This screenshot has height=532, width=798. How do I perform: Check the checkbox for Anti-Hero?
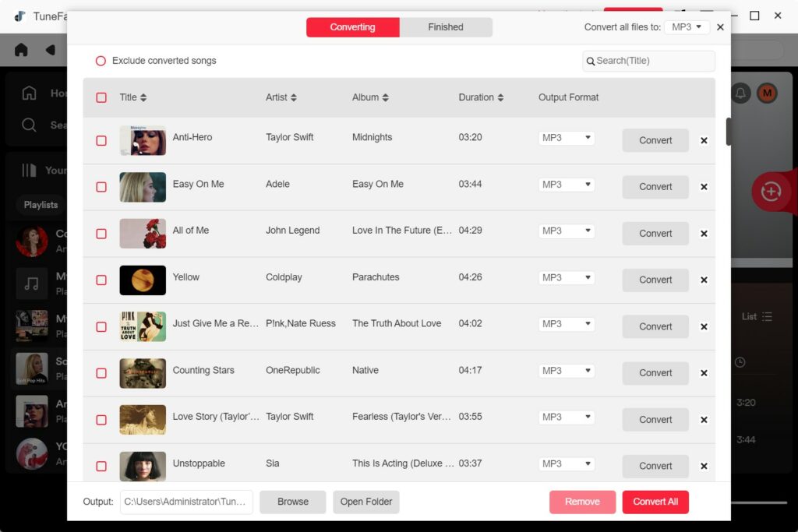(101, 141)
